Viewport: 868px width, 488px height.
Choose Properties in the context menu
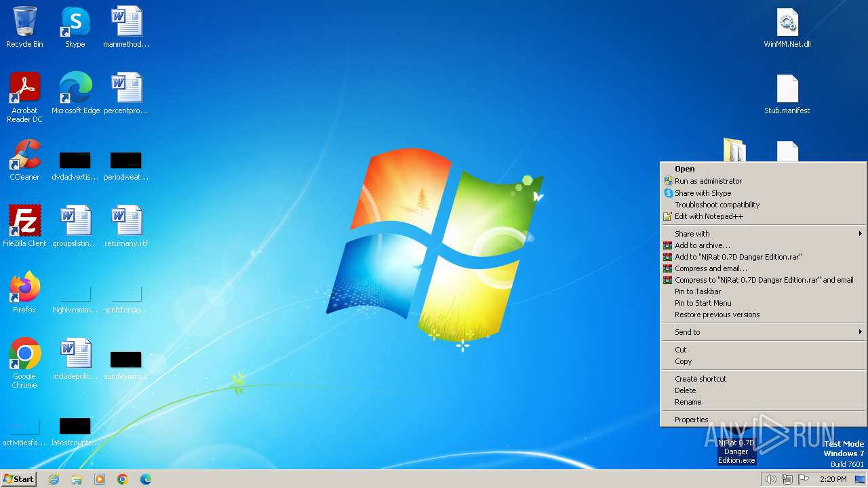click(763, 420)
